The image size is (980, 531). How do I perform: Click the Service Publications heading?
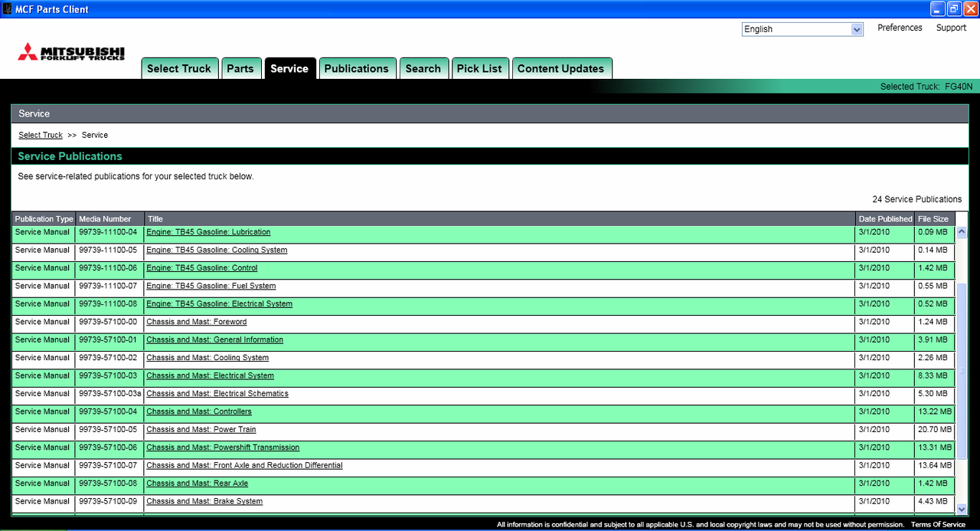click(70, 156)
